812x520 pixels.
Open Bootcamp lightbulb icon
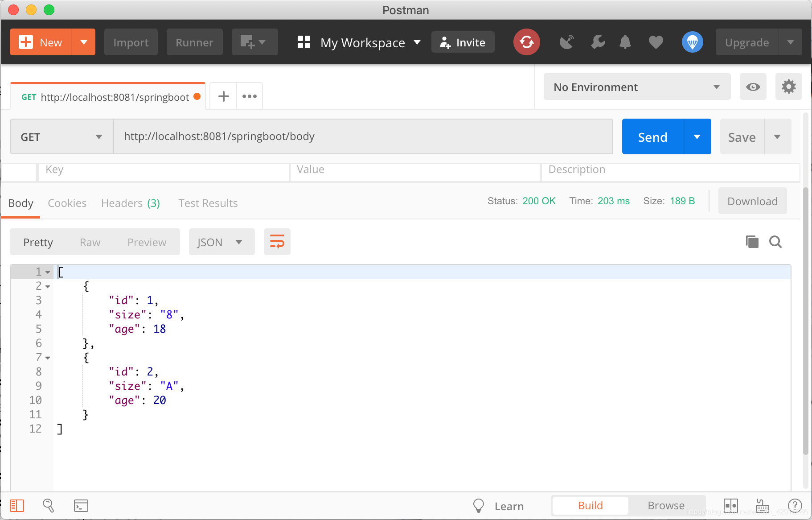[x=478, y=506]
